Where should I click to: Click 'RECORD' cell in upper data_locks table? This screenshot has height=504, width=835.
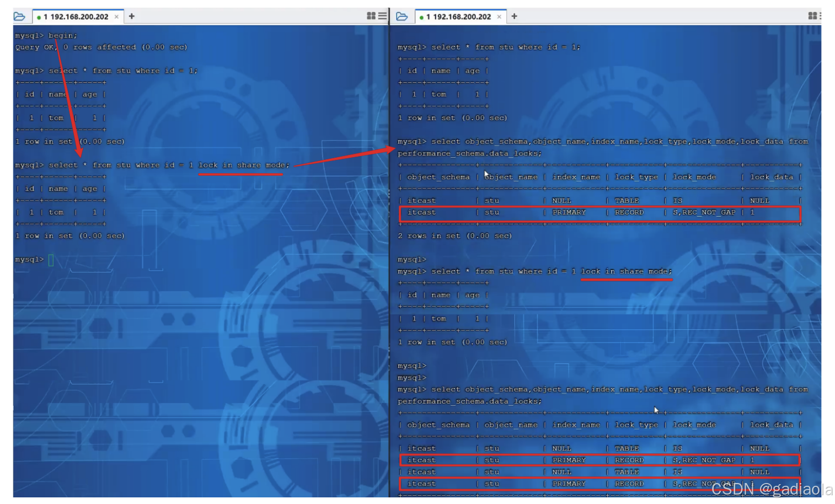pos(629,212)
